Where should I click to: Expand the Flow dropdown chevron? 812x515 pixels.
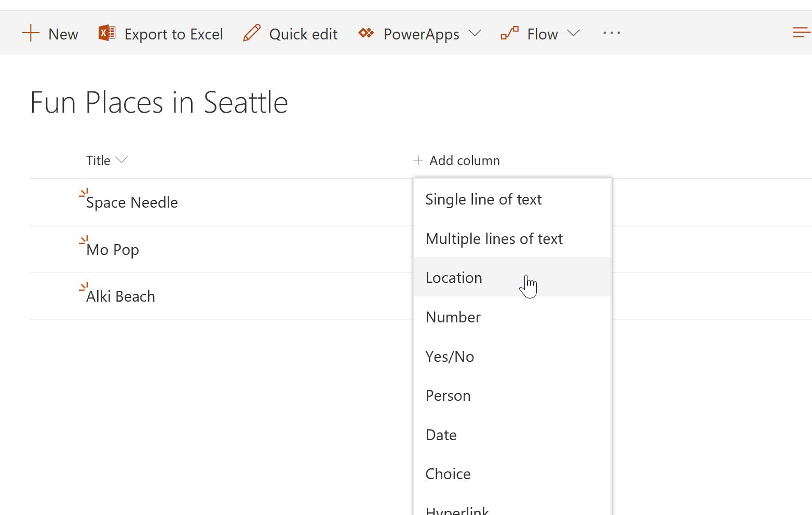coord(574,33)
